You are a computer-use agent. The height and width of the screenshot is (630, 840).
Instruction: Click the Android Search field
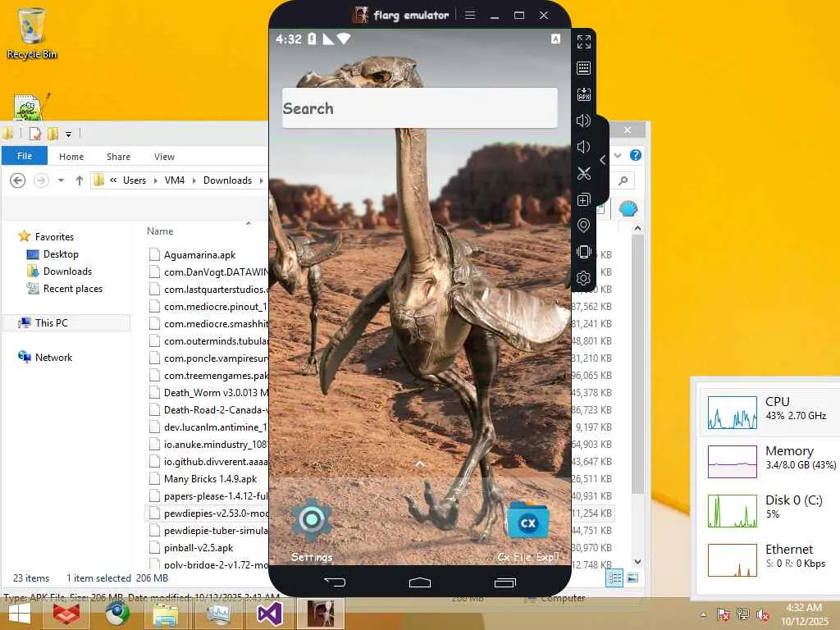click(x=420, y=108)
